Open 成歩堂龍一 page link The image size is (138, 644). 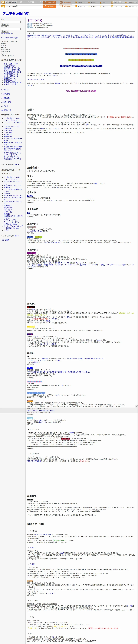pos(8,206)
